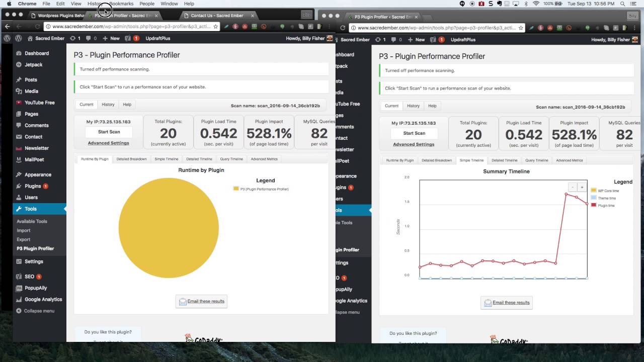Open Comments in left window sidebar

[36, 126]
